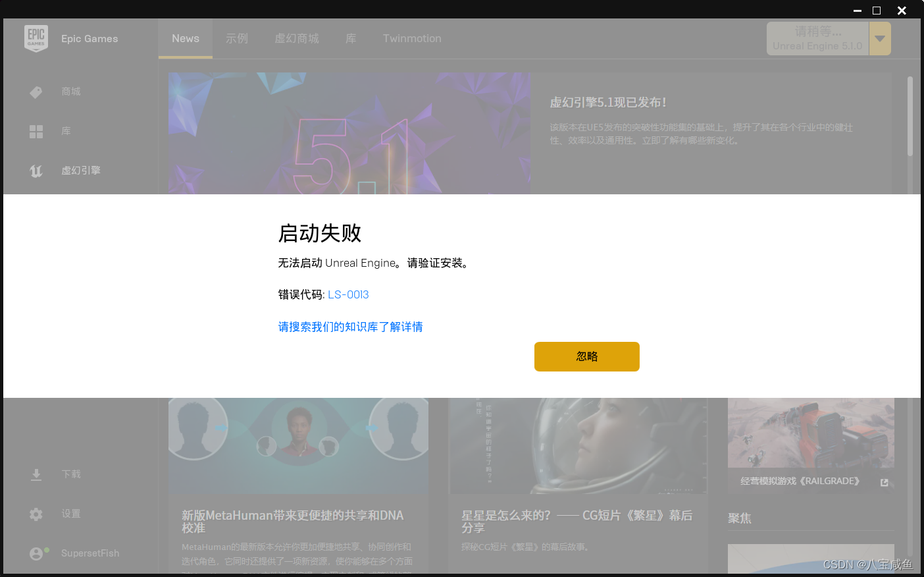Switch to the Twinmotion tab
This screenshot has height=577, width=924.
[x=412, y=38]
